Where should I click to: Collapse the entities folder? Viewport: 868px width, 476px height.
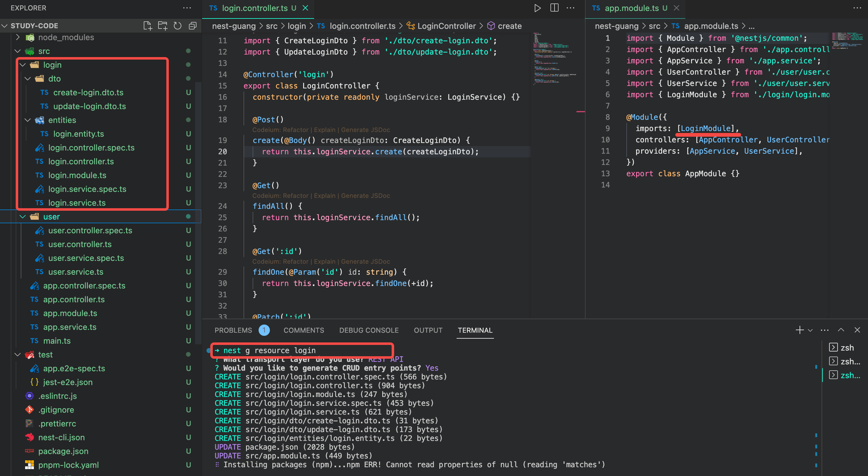point(28,120)
